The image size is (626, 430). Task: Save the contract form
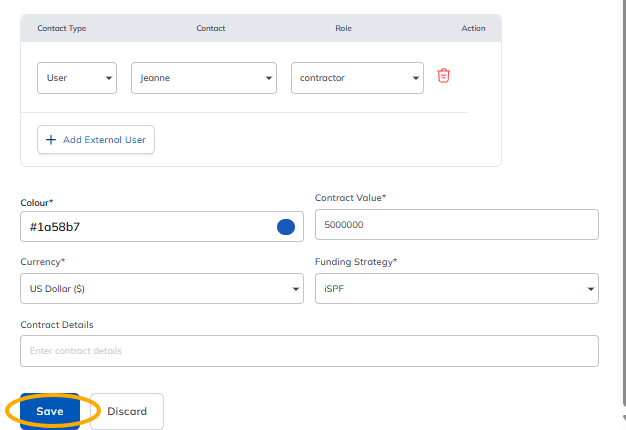coord(50,411)
